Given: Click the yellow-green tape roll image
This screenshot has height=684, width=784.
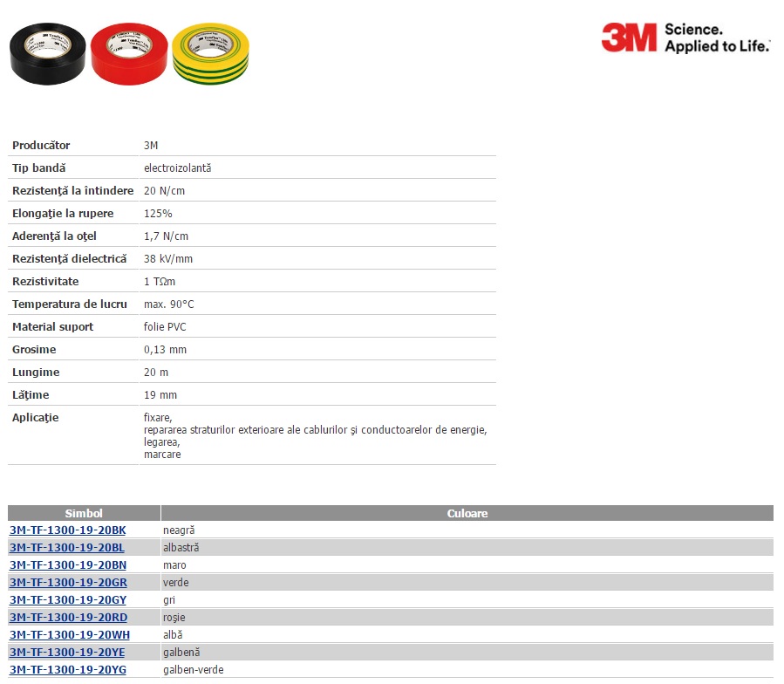Looking at the screenshot, I should pos(210,53).
